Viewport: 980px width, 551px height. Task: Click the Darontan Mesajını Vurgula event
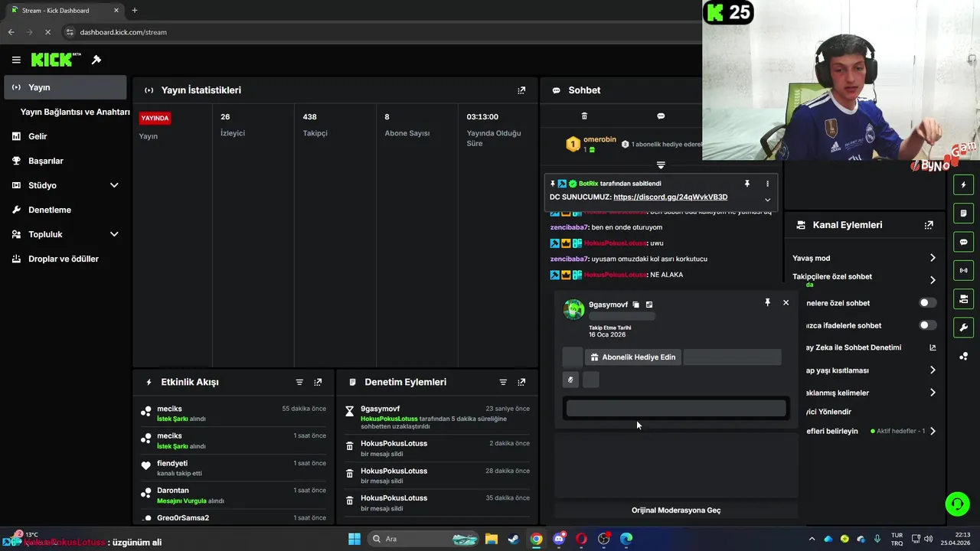coord(233,495)
